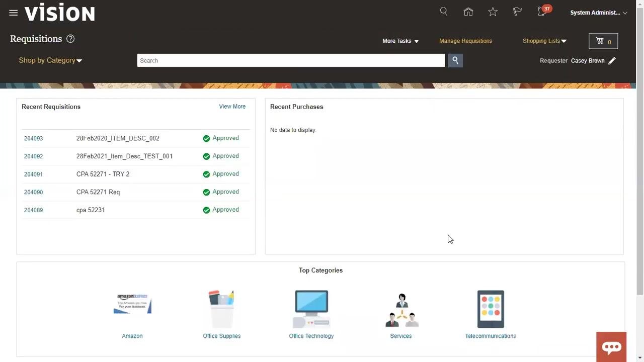Expand Shop by Category menu

(50, 60)
